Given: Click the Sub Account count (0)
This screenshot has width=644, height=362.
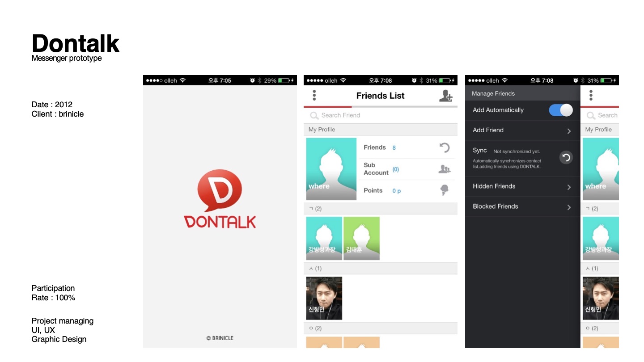Looking at the screenshot, I should tap(396, 169).
